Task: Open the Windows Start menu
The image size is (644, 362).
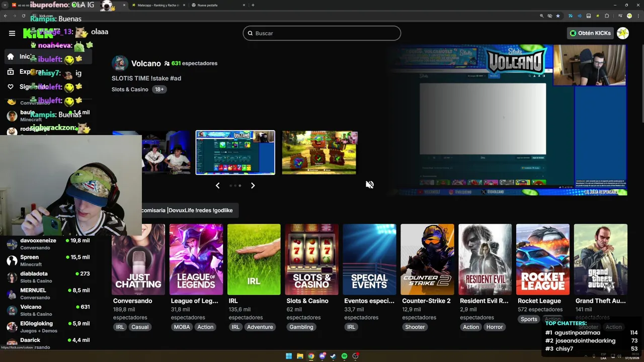Action: click(x=289, y=356)
